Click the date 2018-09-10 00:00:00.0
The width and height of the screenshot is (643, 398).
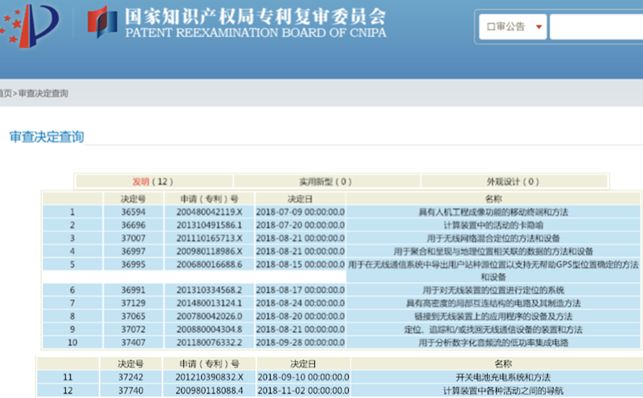[303, 377]
